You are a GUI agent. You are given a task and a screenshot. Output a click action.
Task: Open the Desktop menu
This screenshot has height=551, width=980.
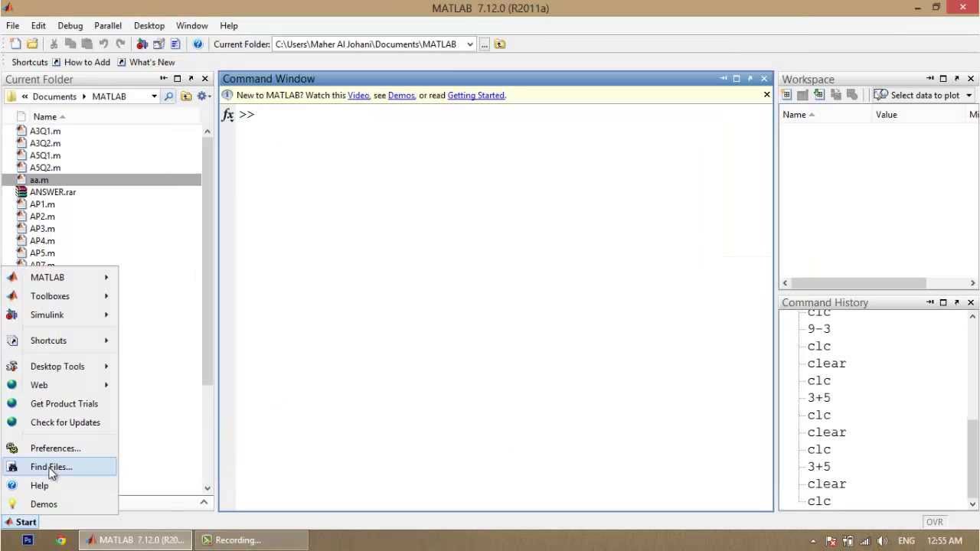coord(149,25)
